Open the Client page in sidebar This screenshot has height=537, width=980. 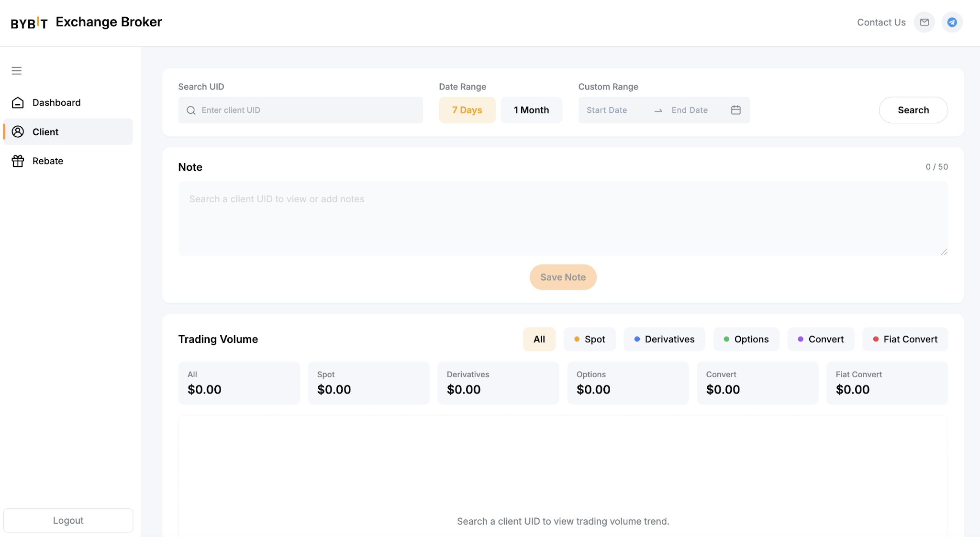point(68,132)
